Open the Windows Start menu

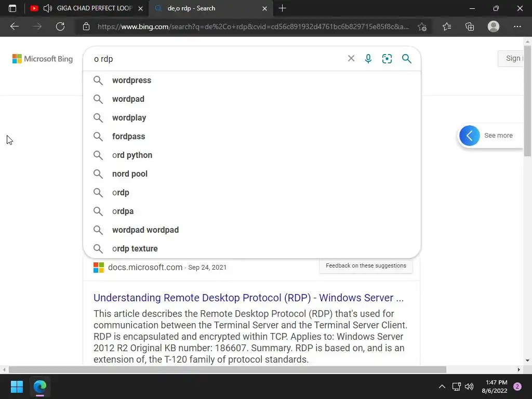17,387
